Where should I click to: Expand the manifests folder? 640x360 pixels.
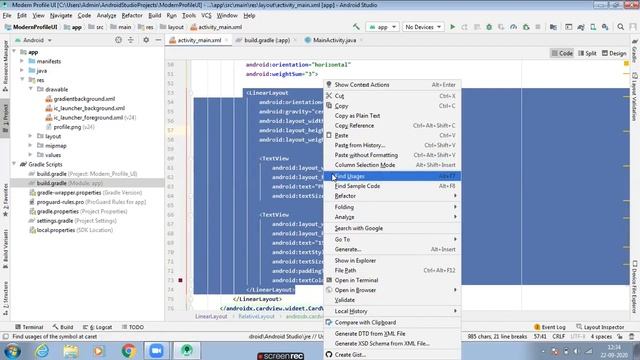coord(22,61)
